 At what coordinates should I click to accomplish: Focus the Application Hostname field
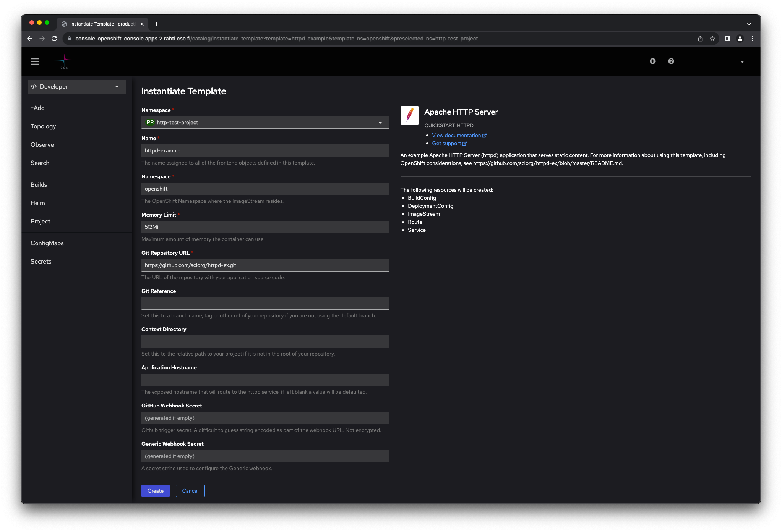click(x=265, y=380)
